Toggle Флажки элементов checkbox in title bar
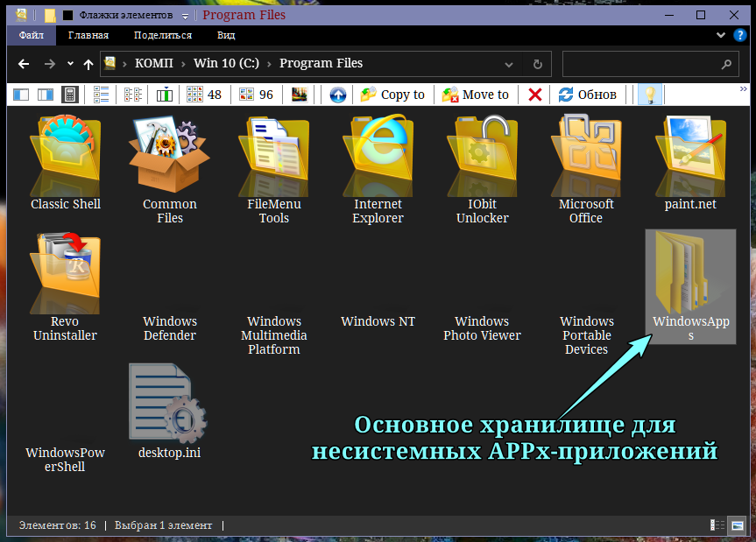Screen dimensions: 756x542 point(68,16)
